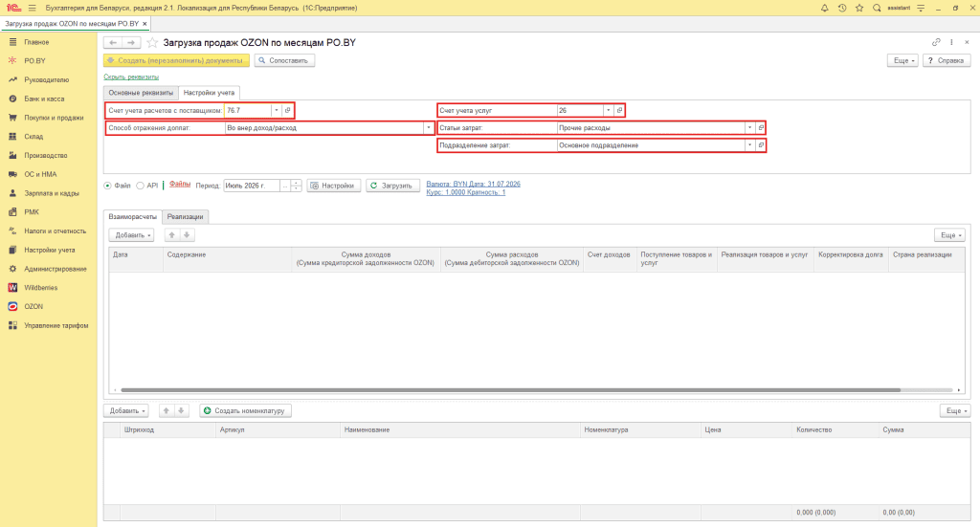Open history clock icon in title bar
Screen dimensions: 980x527
pos(842,8)
